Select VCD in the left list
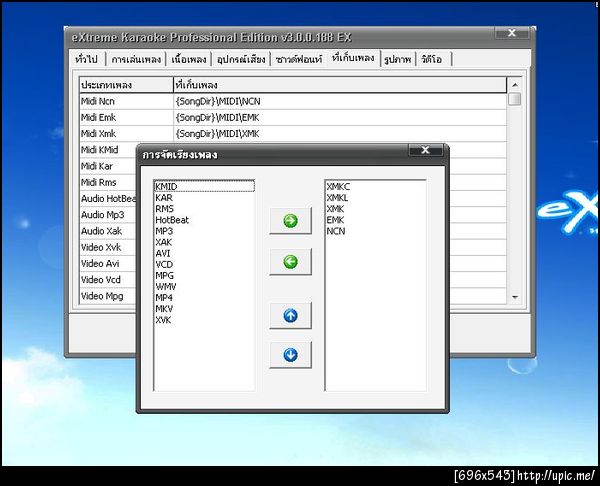 pyautogui.click(x=204, y=264)
